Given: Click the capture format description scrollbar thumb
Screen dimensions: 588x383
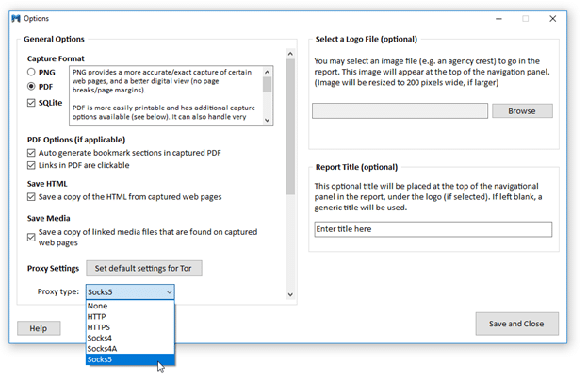Looking at the screenshot, I should pos(267,85).
